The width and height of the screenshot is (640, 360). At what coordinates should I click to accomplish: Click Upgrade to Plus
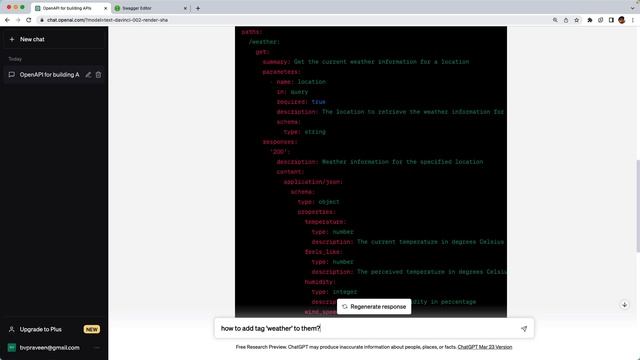click(41, 329)
